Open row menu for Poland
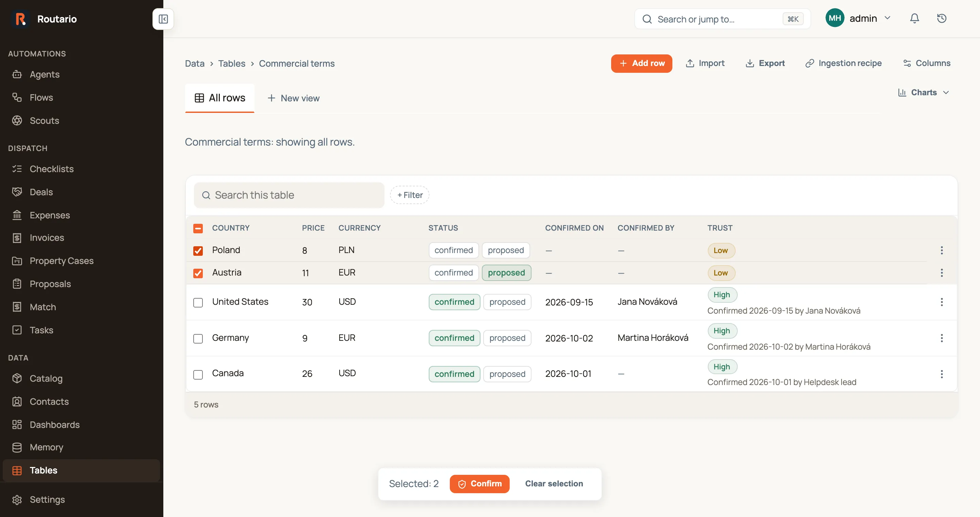This screenshot has width=980, height=517. click(x=942, y=251)
